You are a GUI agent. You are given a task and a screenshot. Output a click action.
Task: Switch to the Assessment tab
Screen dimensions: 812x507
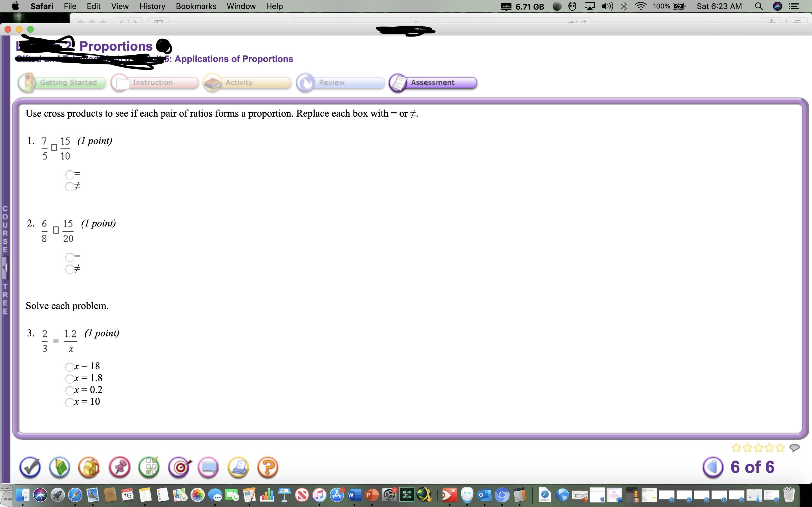pos(433,83)
